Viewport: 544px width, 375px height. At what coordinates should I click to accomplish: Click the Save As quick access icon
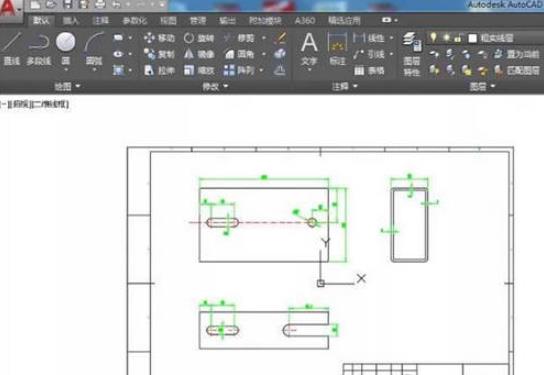point(84,5)
